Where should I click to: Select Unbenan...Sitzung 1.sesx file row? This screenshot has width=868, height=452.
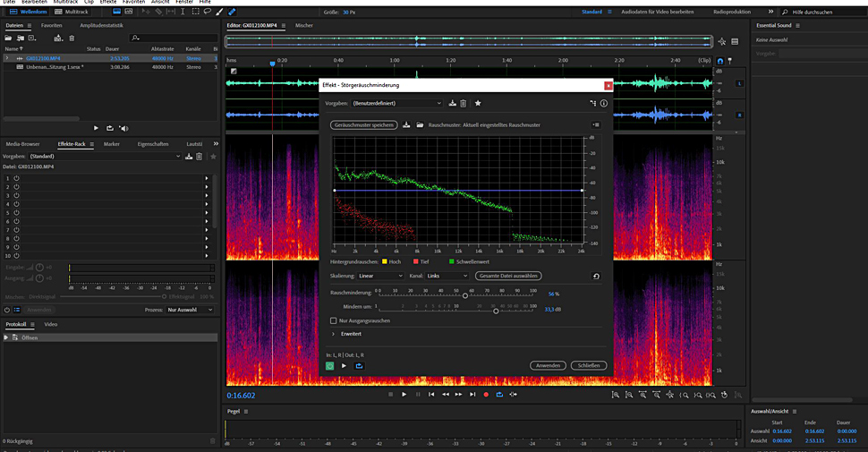tap(110, 67)
